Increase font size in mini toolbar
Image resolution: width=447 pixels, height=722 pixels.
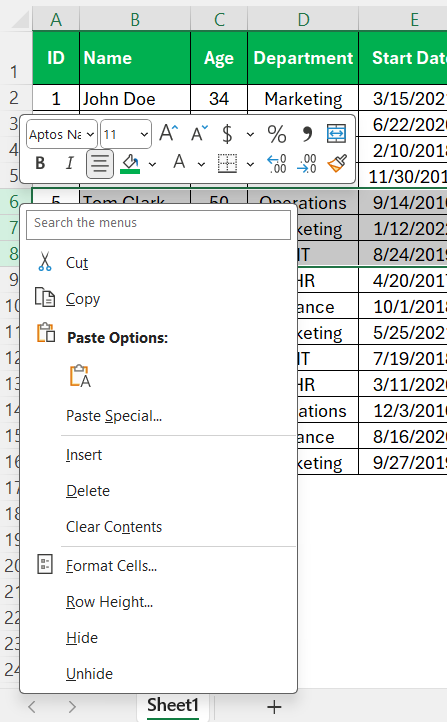(168, 134)
